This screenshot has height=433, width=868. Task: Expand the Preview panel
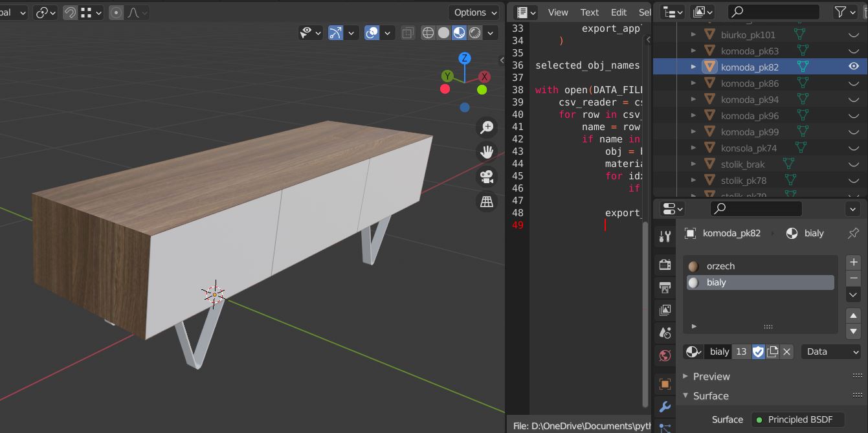711,376
